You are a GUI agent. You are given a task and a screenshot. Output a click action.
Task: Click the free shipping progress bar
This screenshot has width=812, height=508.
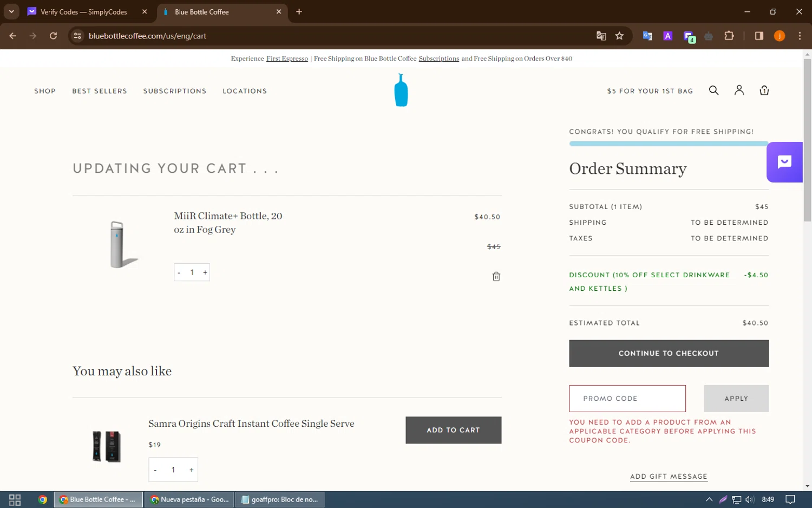[669, 144]
